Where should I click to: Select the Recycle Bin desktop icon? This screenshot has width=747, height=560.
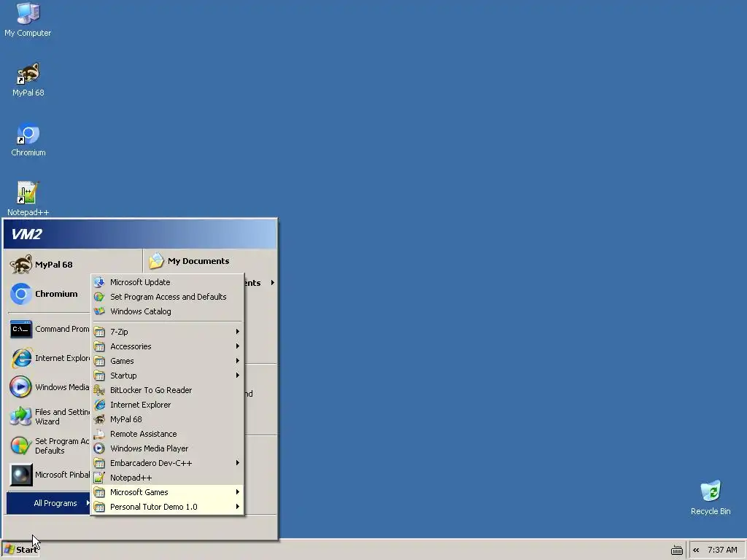711,497
